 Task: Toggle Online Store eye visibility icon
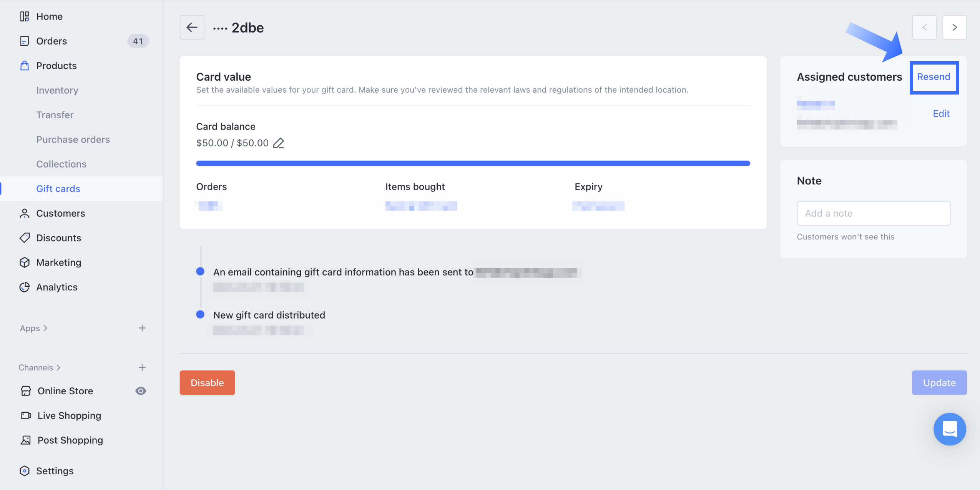(141, 391)
